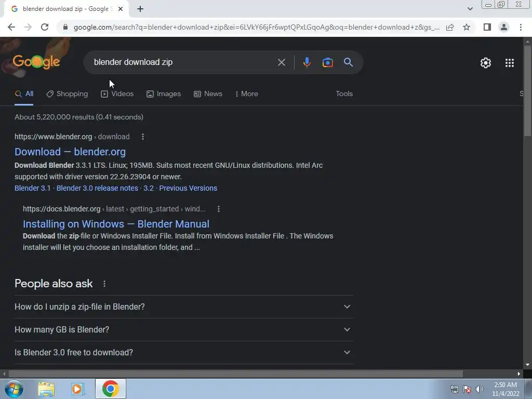This screenshot has height=399, width=532.
Task: Click into the search field
Action: [x=183, y=62]
